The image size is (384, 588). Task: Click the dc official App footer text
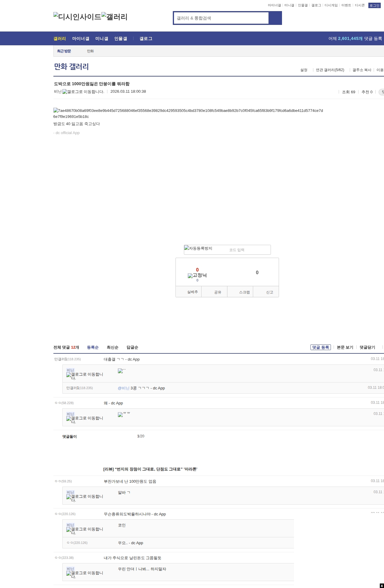click(x=67, y=133)
